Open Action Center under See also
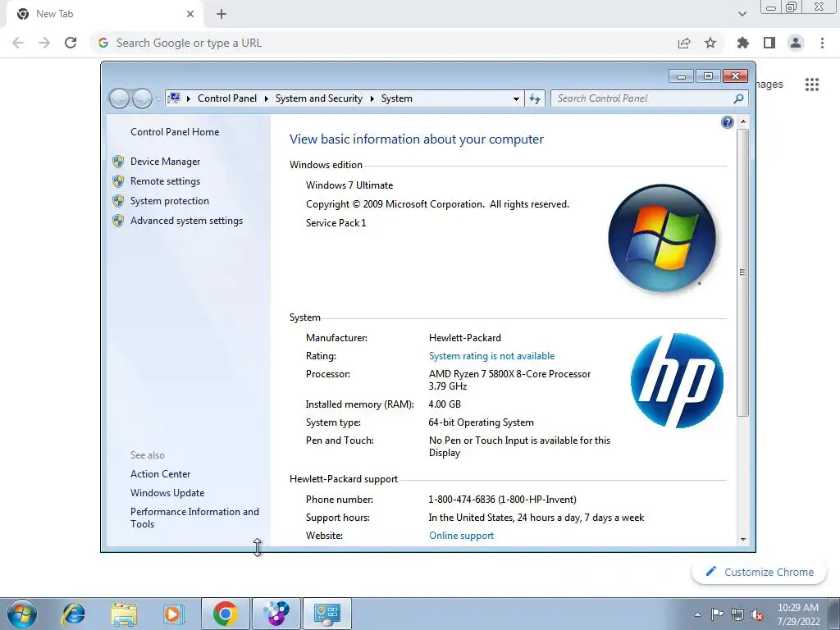The image size is (840, 630). (x=160, y=474)
